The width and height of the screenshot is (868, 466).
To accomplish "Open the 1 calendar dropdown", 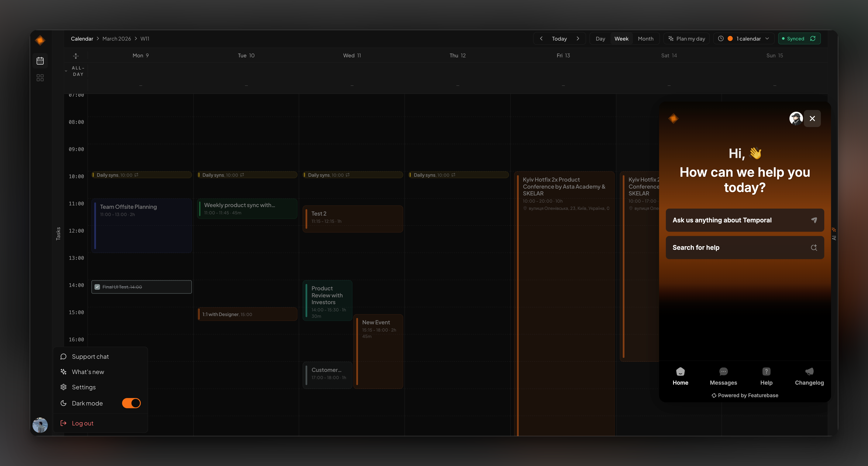I will (x=748, y=39).
